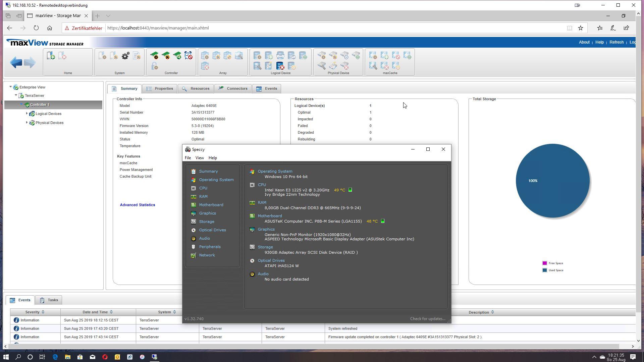Open the Advanced Statistics link
This screenshot has width=644, height=362.
pos(137,205)
